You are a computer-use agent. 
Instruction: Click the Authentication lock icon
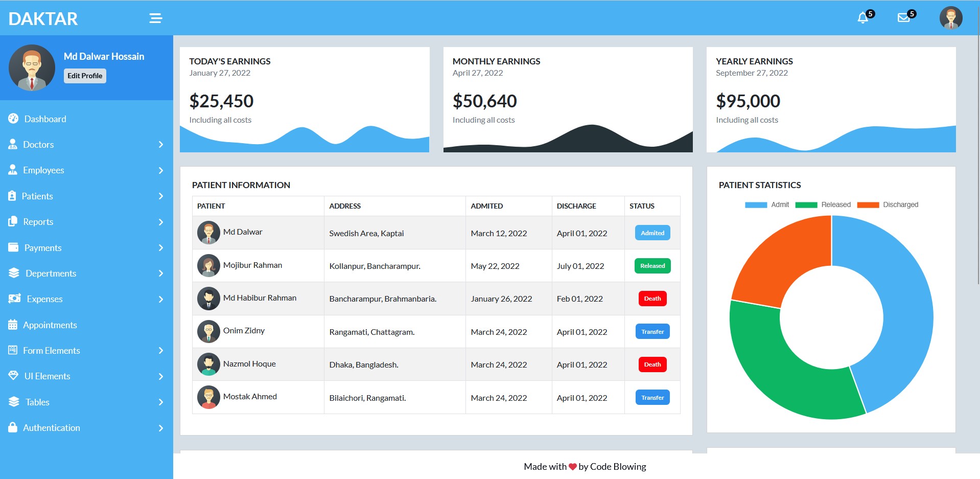click(x=13, y=428)
